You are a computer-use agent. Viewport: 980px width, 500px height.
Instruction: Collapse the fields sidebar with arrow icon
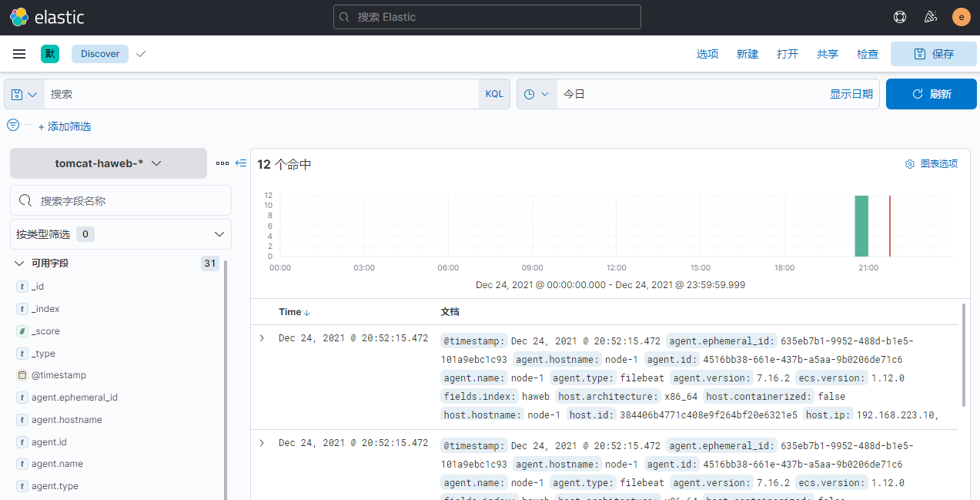(x=240, y=163)
